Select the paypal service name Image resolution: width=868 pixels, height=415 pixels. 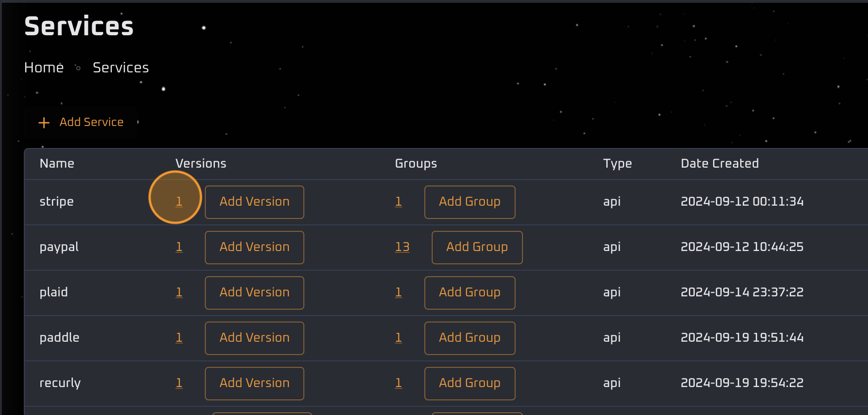59,247
